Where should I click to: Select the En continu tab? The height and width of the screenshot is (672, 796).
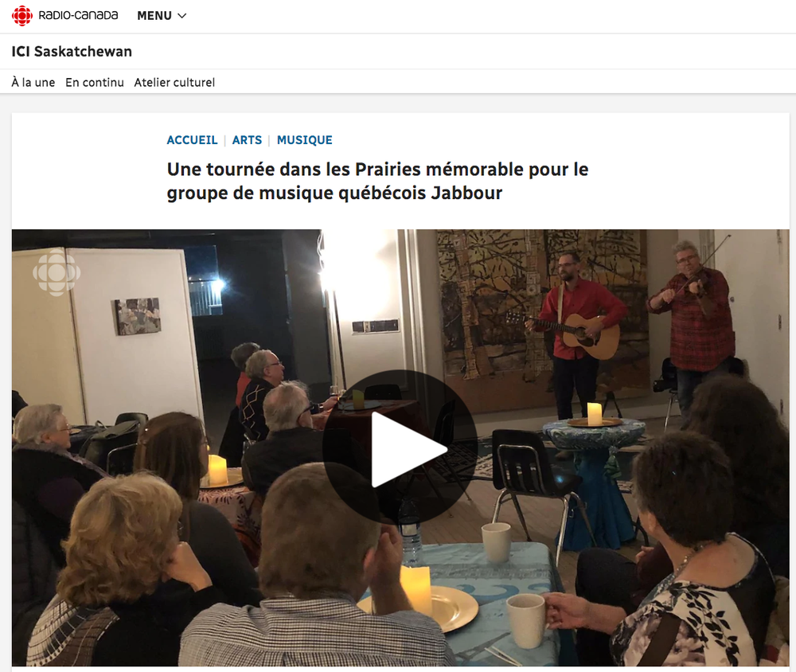point(95,82)
